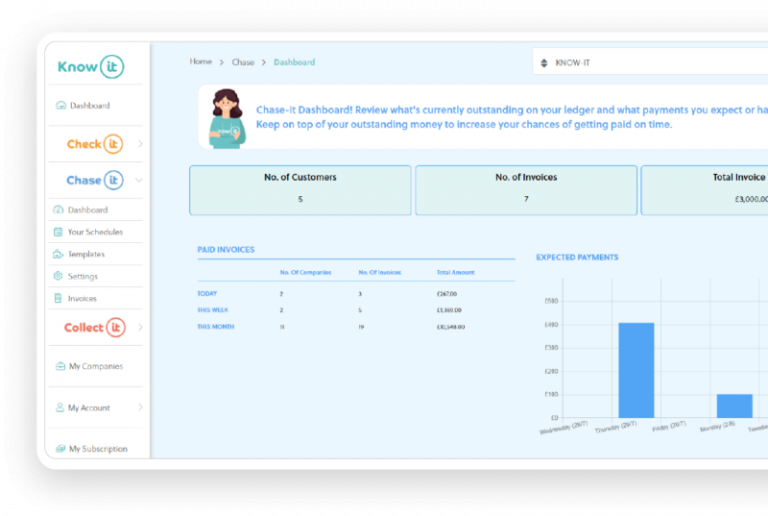Click the Monday expected payments bar

click(x=735, y=406)
